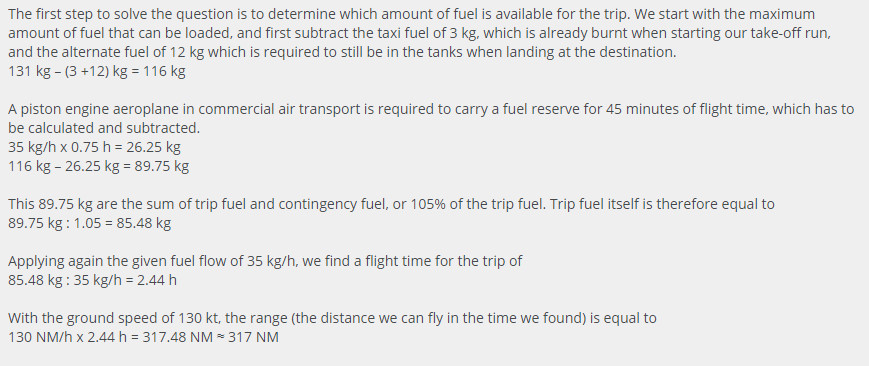Click the line '35 kg/h x 0.75 h = 26.25 kg'
This screenshot has width=869, height=366.
coord(94,148)
